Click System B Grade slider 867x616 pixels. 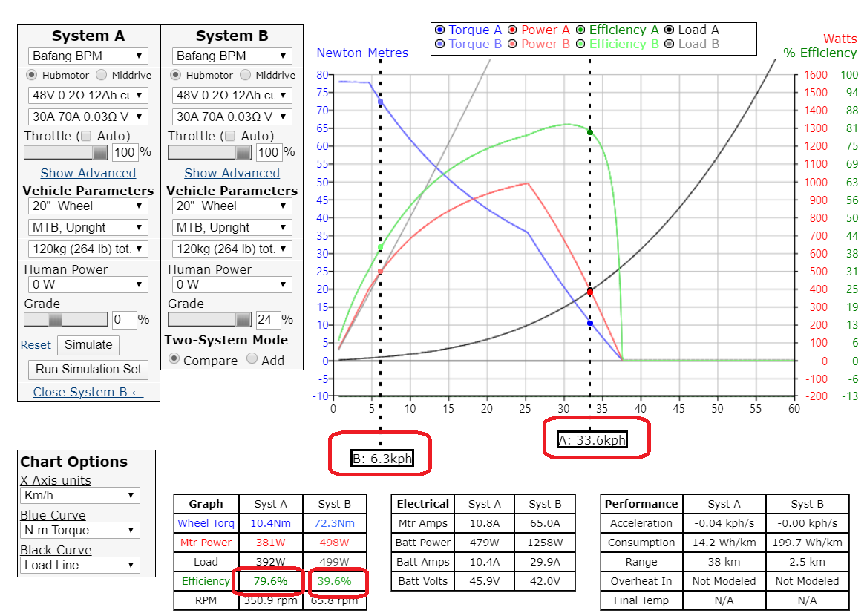211,319
